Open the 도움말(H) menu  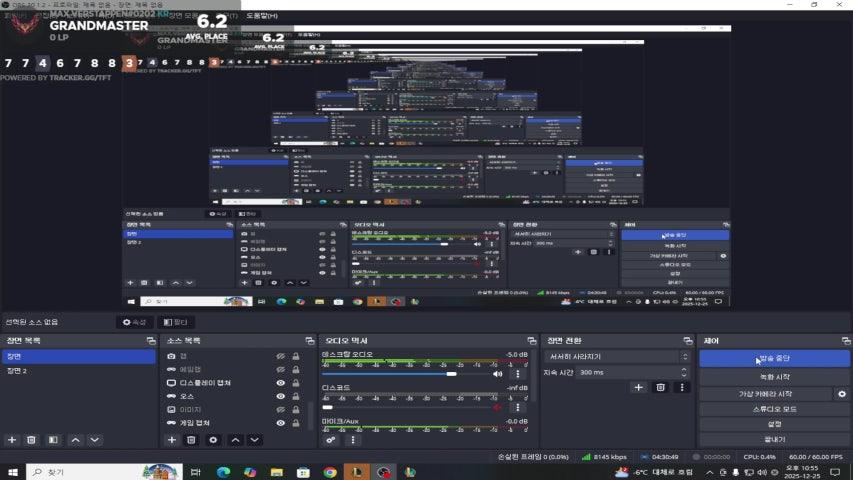point(262,16)
